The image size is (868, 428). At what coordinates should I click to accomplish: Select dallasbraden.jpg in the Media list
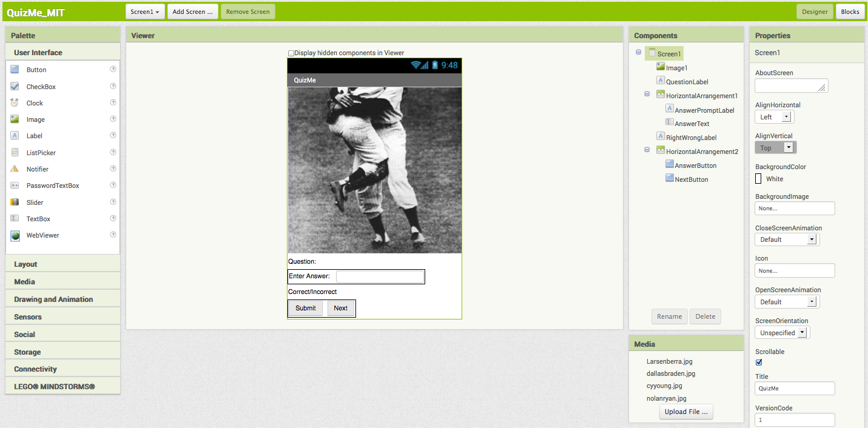pos(671,373)
